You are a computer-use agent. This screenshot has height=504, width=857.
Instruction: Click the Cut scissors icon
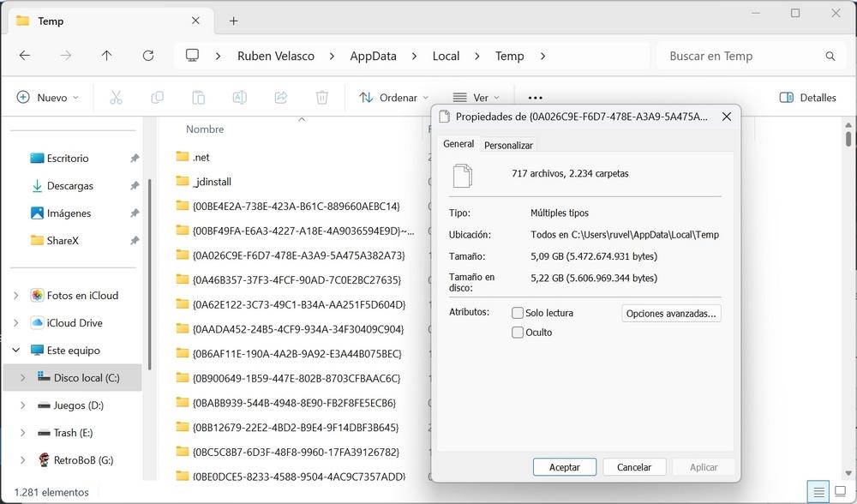[116, 98]
